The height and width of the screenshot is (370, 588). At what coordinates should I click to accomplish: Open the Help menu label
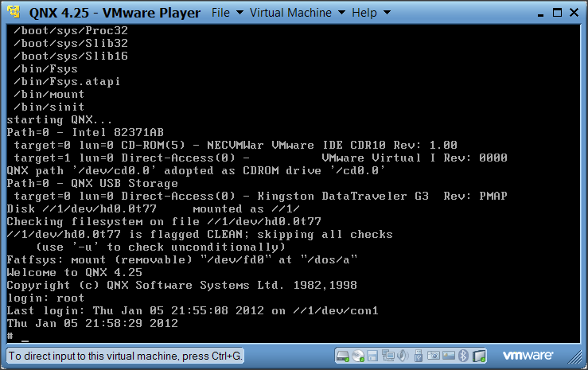point(364,13)
